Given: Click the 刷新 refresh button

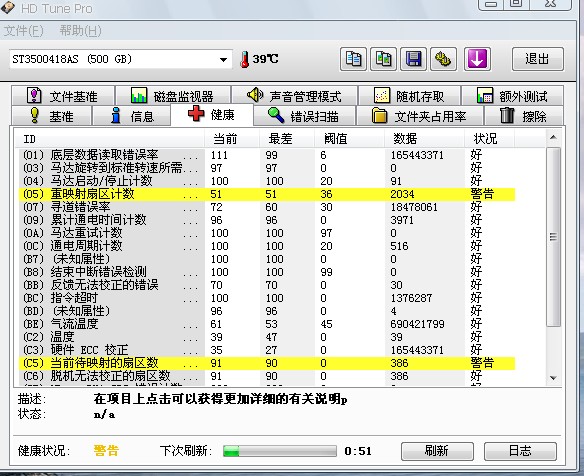Looking at the screenshot, I should (437, 451).
